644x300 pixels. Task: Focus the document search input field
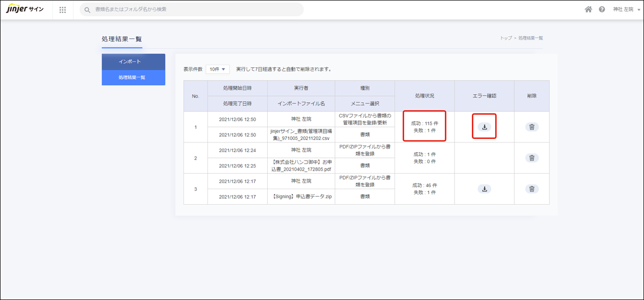[x=196, y=10]
